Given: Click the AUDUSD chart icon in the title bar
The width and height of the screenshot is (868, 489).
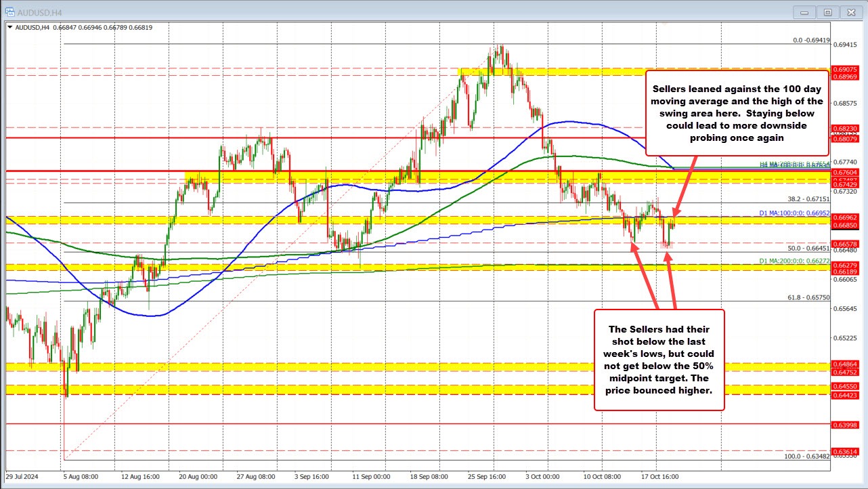Looking at the screenshot, I should point(9,12).
